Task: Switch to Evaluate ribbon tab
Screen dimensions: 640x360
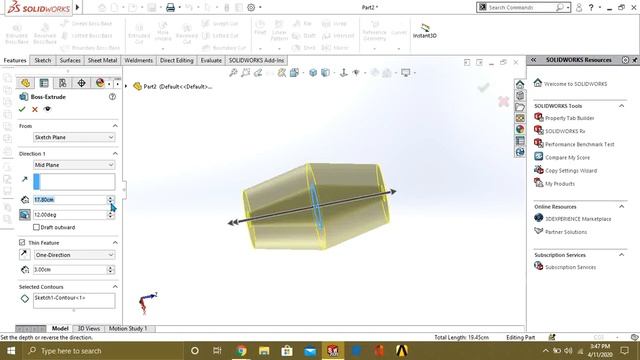Action: [211, 60]
